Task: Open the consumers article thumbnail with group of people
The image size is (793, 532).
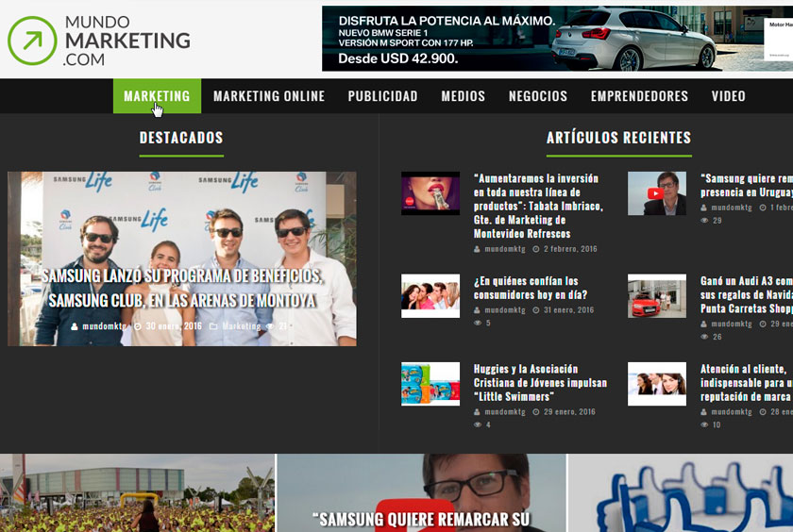Action: click(x=430, y=295)
